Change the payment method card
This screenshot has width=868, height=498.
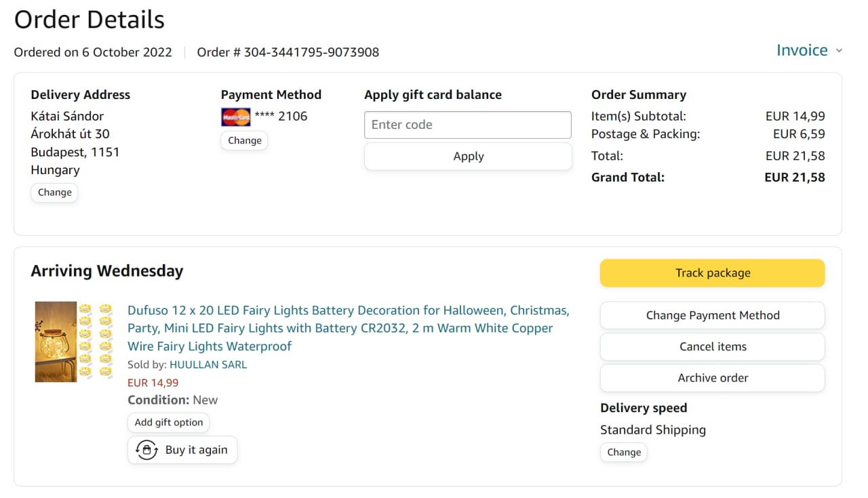point(244,140)
